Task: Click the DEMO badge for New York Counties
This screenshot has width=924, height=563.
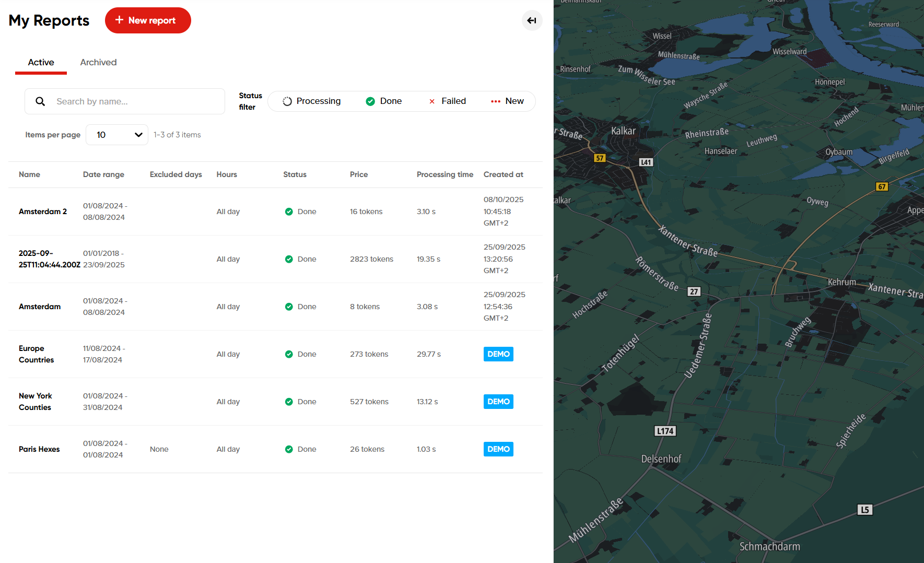Action: pos(498,402)
